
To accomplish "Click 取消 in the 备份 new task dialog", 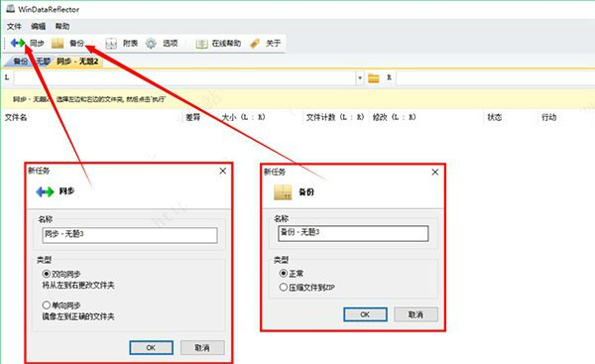I will (416, 314).
